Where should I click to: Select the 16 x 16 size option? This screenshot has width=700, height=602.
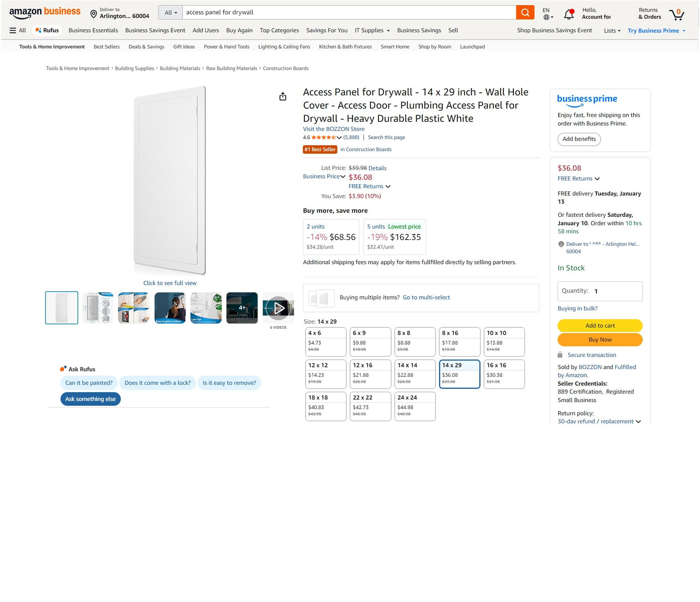click(x=504, y=374)
